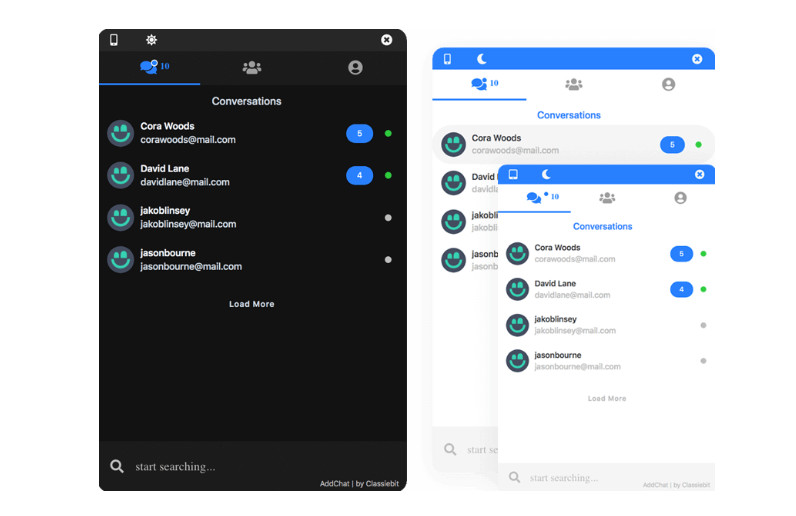Viewport: 796px width, 516px height.
Task: Click David Lane avatar in dark window
Action: pos(120,175)
